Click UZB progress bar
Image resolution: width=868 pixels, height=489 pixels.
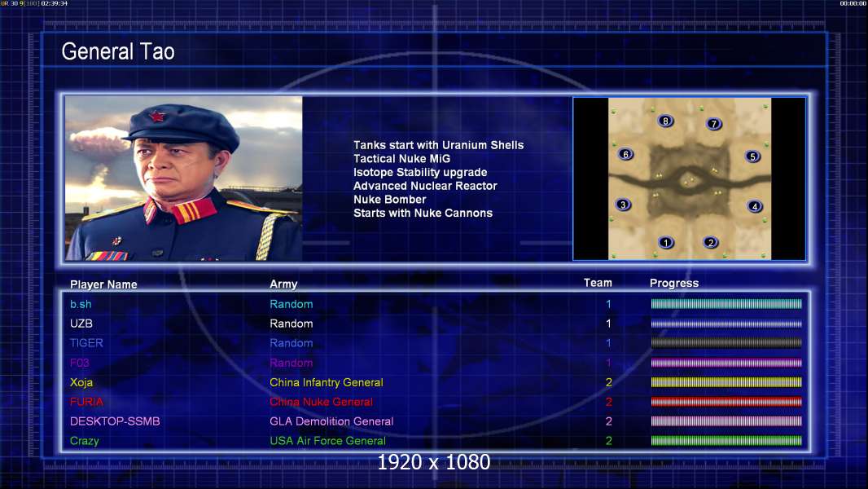726,324
